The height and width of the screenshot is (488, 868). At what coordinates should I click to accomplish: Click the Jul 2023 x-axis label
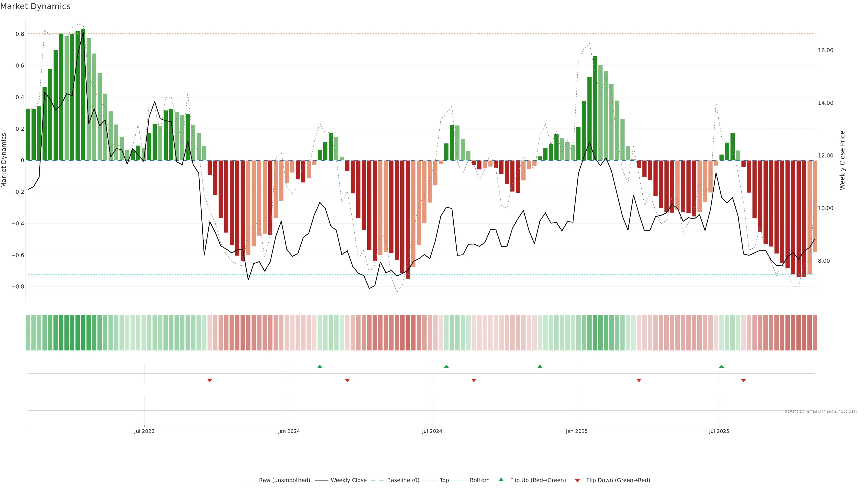click(144, 431)
